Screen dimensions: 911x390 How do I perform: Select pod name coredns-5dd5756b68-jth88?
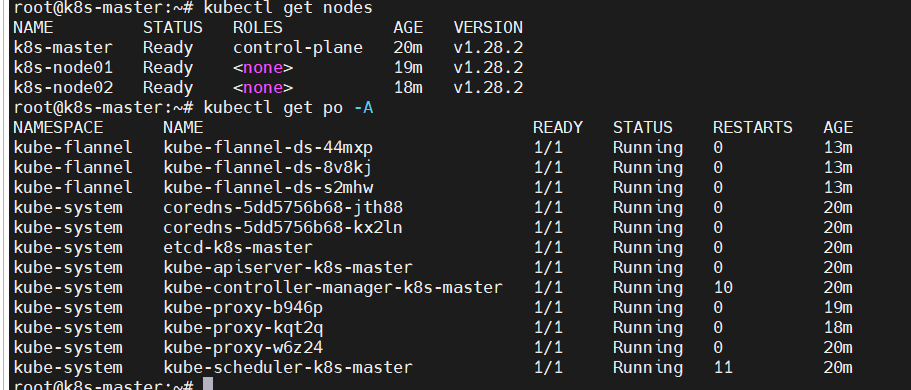[x=283, y=207]
